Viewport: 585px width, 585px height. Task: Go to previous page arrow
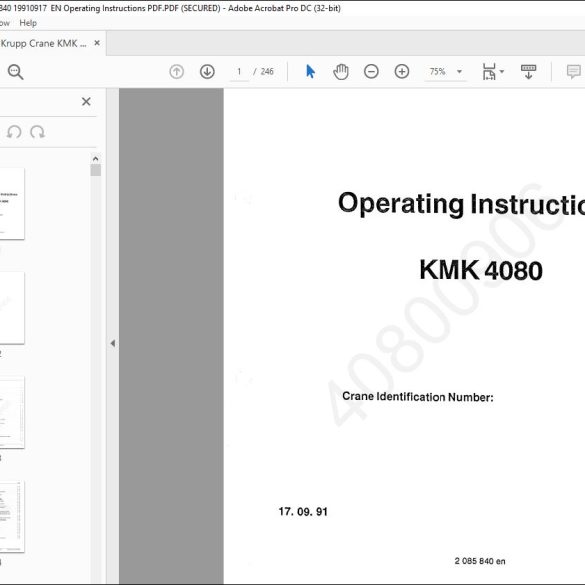(x=176, y=72)
